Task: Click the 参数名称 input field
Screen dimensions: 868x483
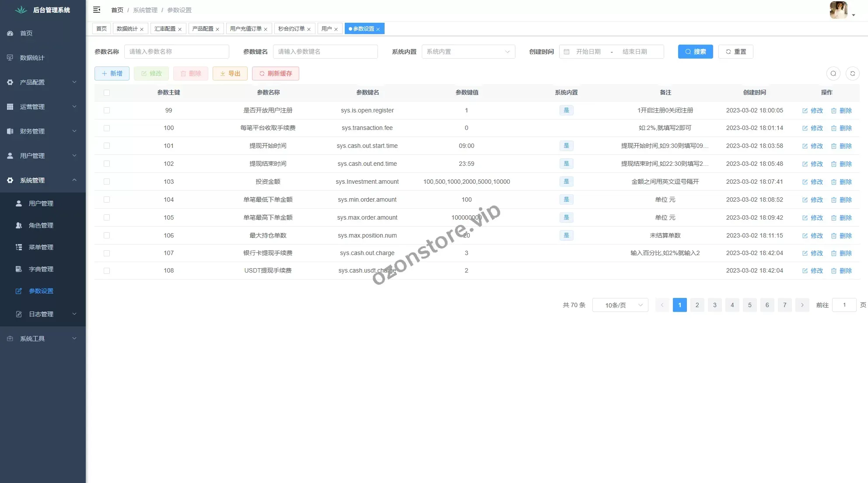Action: 176,52
